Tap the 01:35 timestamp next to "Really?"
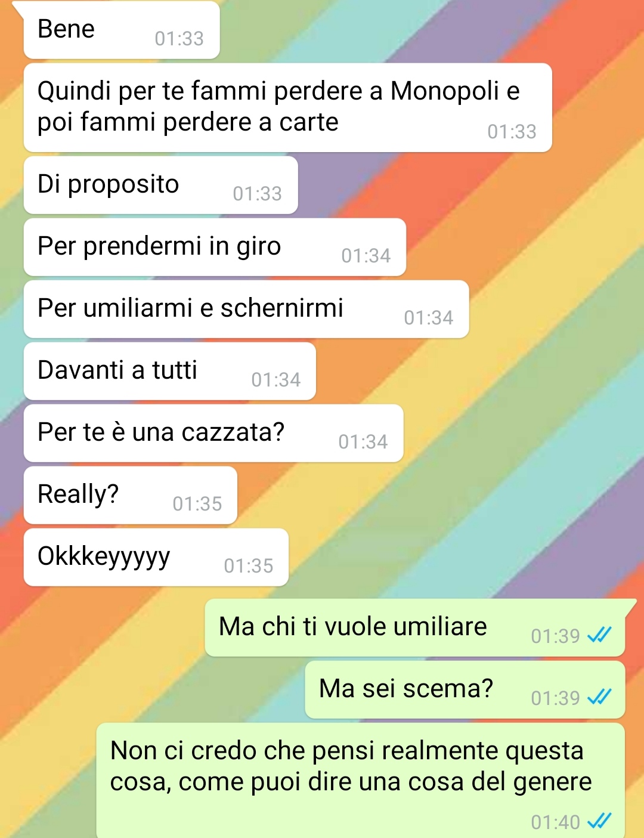 tap(197, 504)
